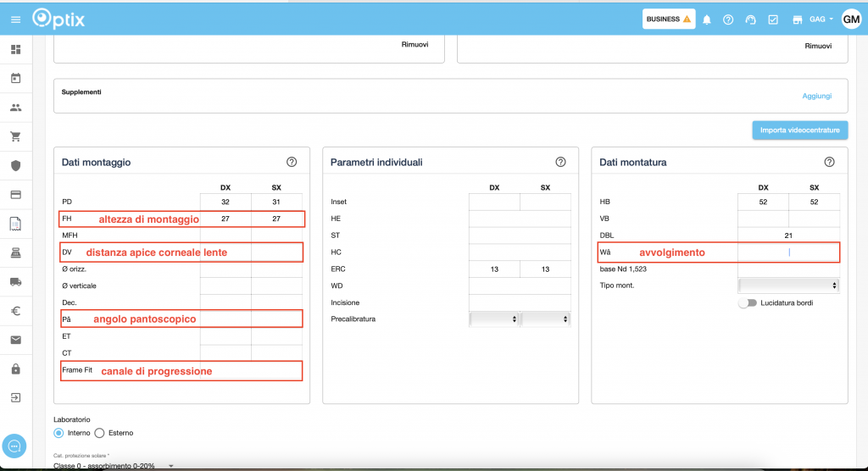
Task: Open help for Dati montaggio panel
Action: point(292,162)
